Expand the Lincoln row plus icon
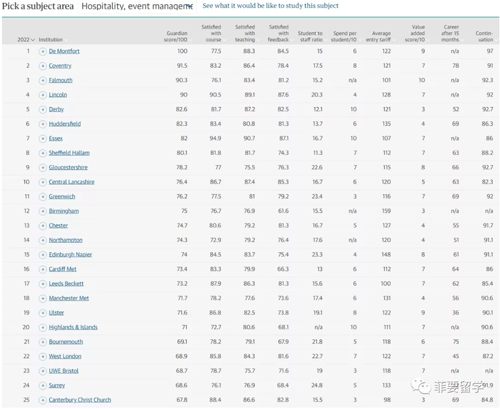This screenshot has height=409, width=500. click(x=42, y=95)
